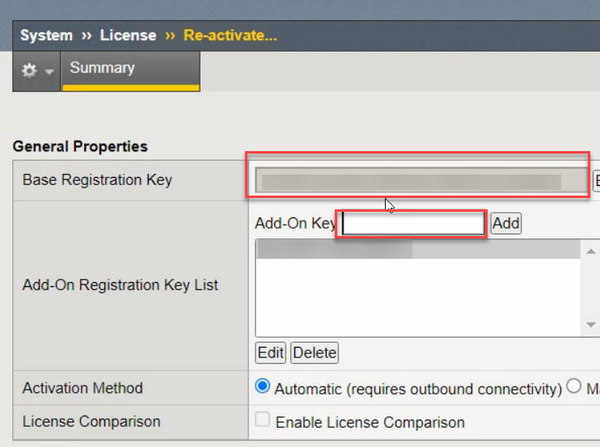Viewport: 600px width, 447px height.
Task: Open the dropdown arrow beside the gear
Action: pos(47,73)
